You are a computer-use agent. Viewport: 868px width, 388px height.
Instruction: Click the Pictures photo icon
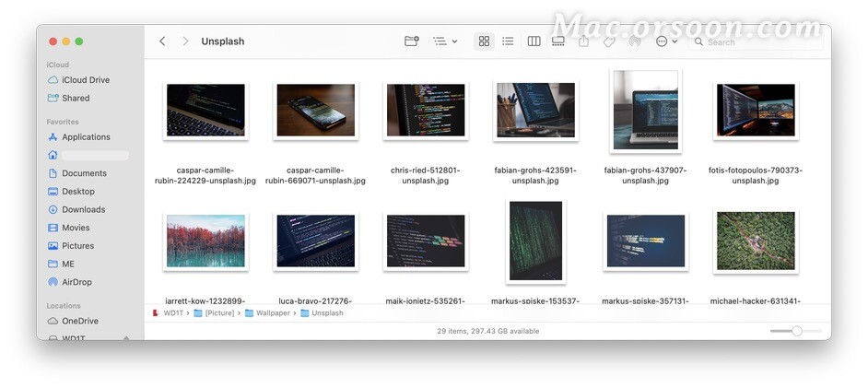[53, 246]
